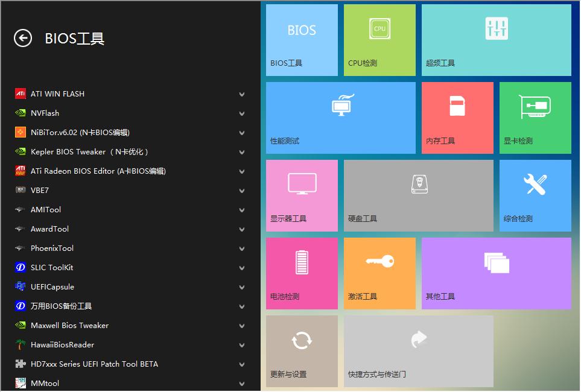Select 'Kepler BIOS Tweaker（N卡优化）' label
The image size is (581, 392).
tap(89, 151)
